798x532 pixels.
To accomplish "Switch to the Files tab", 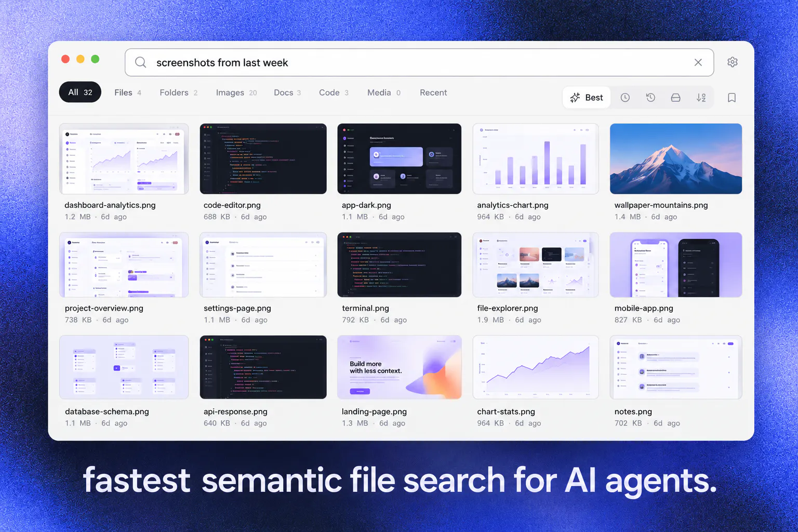I will pos(128,92).
